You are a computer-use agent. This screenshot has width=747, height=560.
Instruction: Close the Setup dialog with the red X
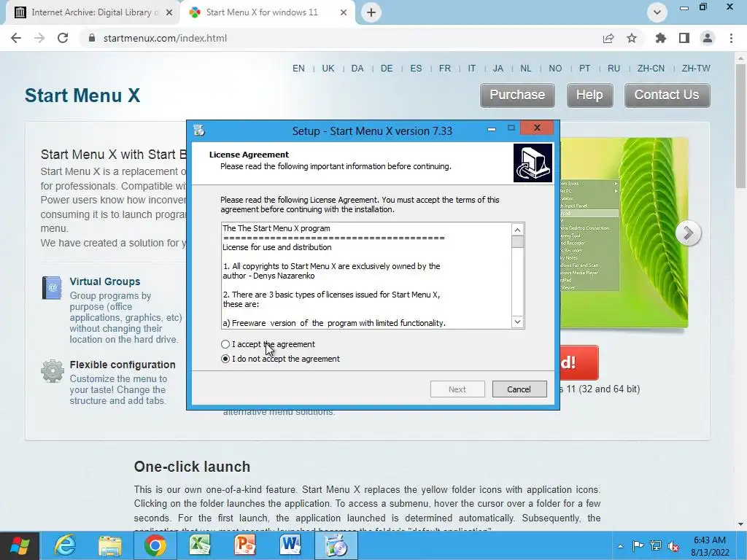click(537, 128)
